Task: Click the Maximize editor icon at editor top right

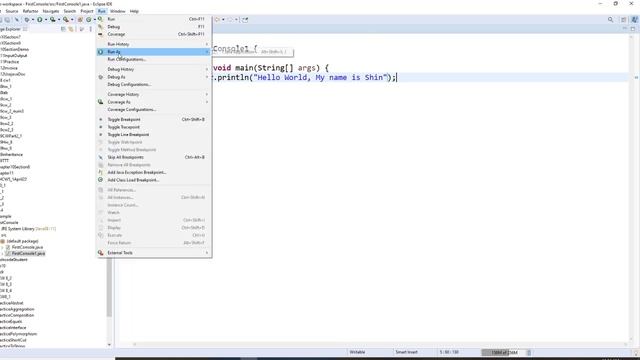Action: pos(633,29)
